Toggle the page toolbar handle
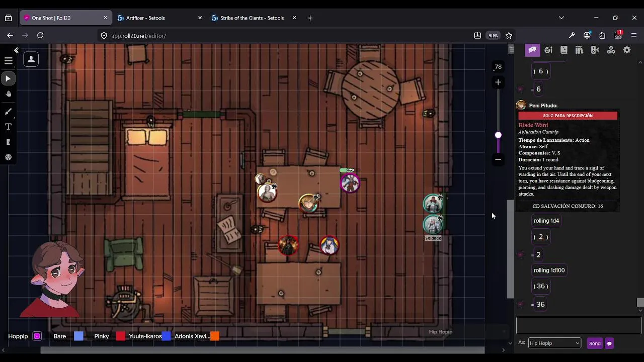Viewport: 644px width, 362px height. pyautogui.click(x=511, y=49)
